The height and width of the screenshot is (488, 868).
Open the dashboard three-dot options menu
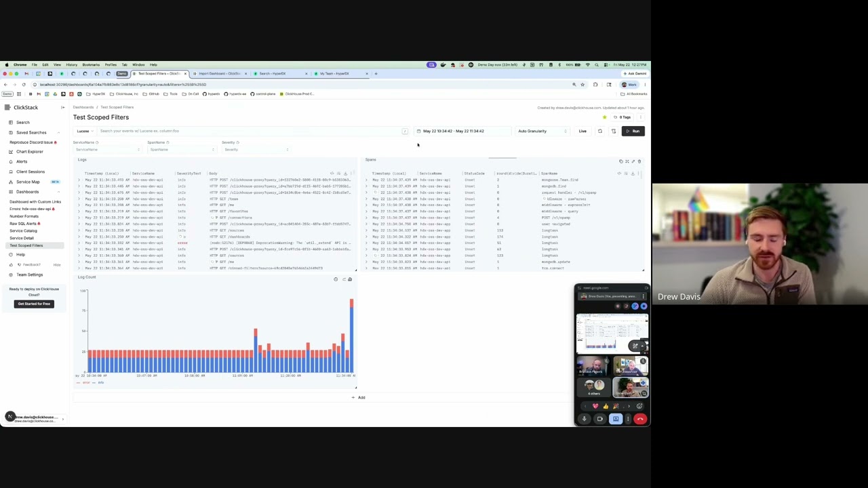640,117
